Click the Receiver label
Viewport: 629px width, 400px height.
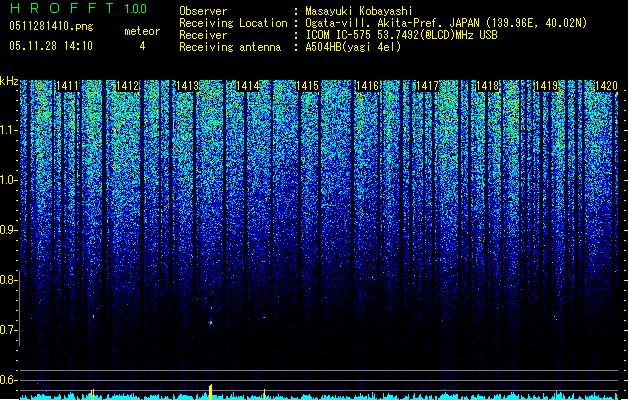pyautogui.click(x=203, y=35)
